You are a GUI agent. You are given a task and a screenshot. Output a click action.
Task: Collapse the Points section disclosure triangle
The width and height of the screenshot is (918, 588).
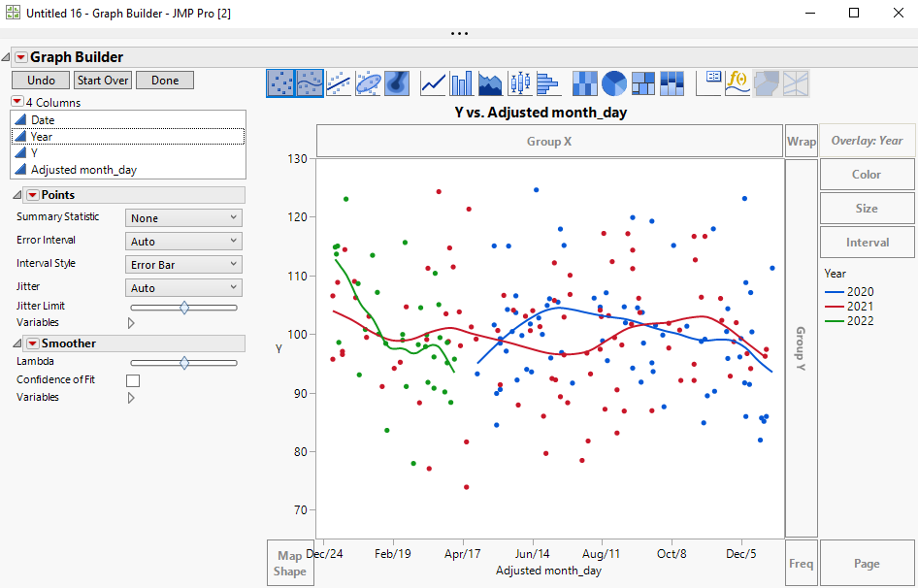click(16, 195)
